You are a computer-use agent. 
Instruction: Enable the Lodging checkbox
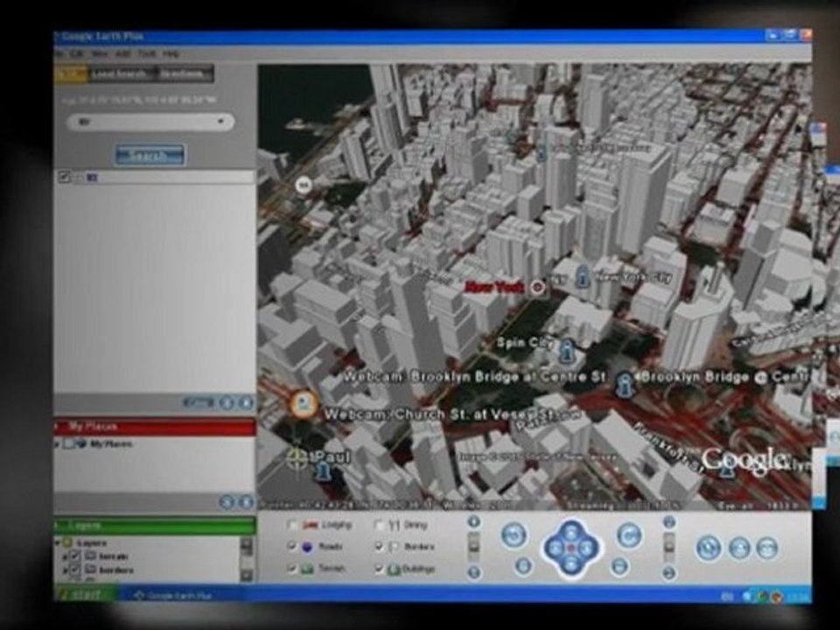point(292,525)
